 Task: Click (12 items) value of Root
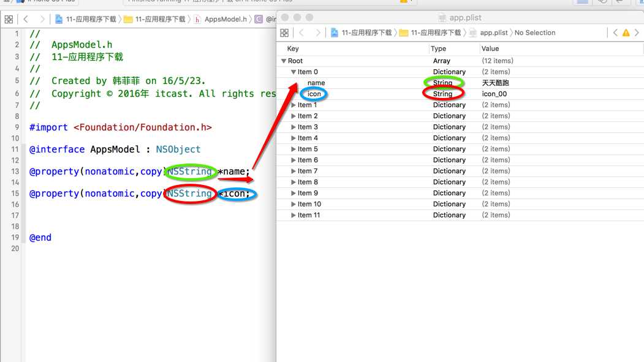click(498, 61)
